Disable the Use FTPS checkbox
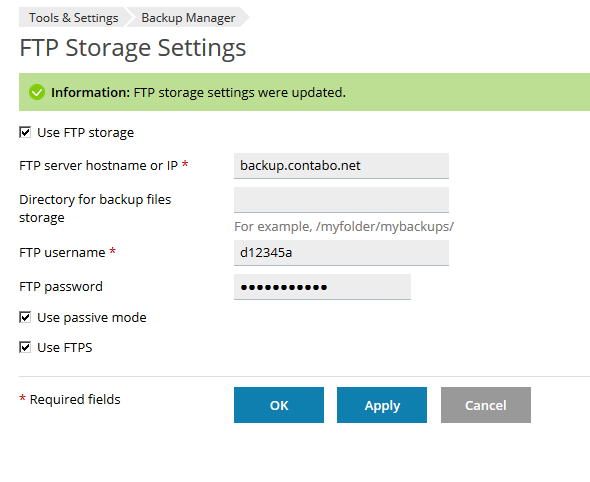Screen dimensions: 590x482 (x=25, y=347)
